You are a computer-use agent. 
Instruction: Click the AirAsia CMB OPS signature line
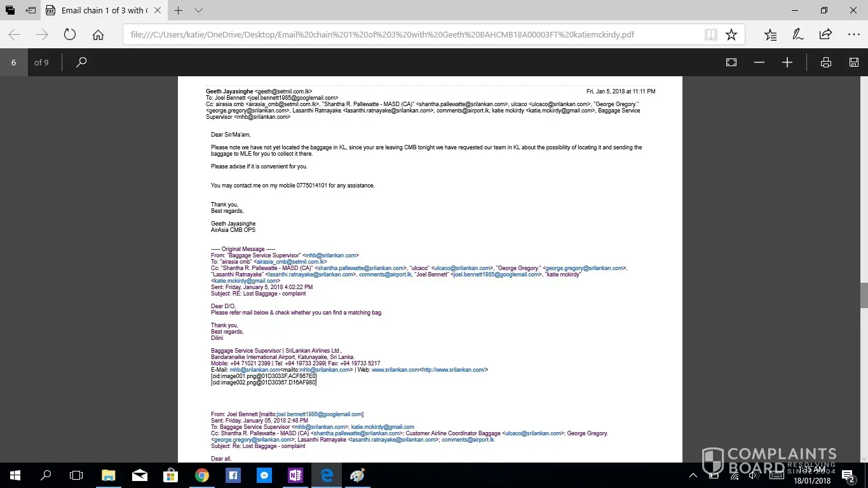pos(233,230)
